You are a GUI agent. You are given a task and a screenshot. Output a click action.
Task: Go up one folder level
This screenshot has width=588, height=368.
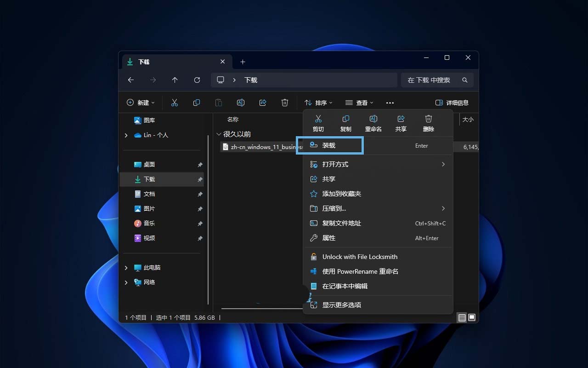click(175, 80)
